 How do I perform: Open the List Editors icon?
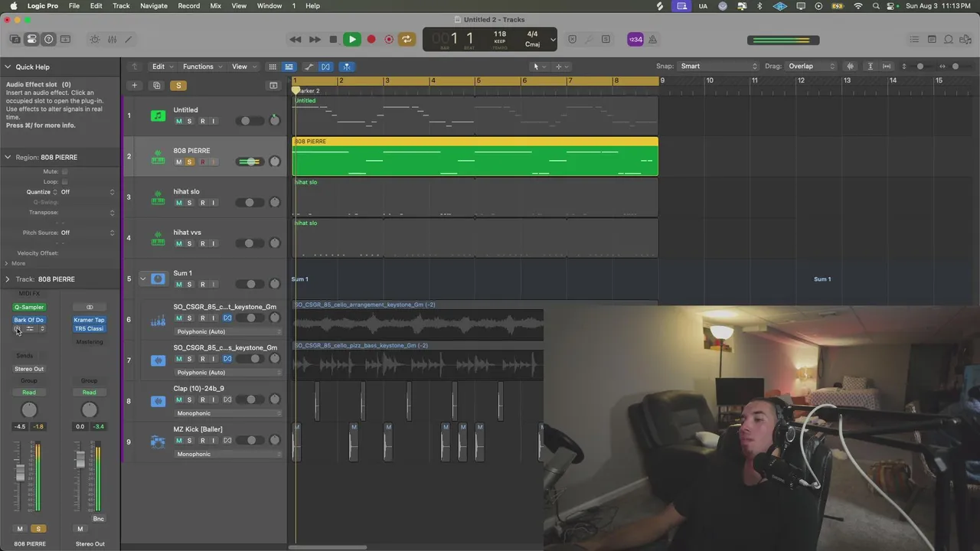[x=914, y=39]
